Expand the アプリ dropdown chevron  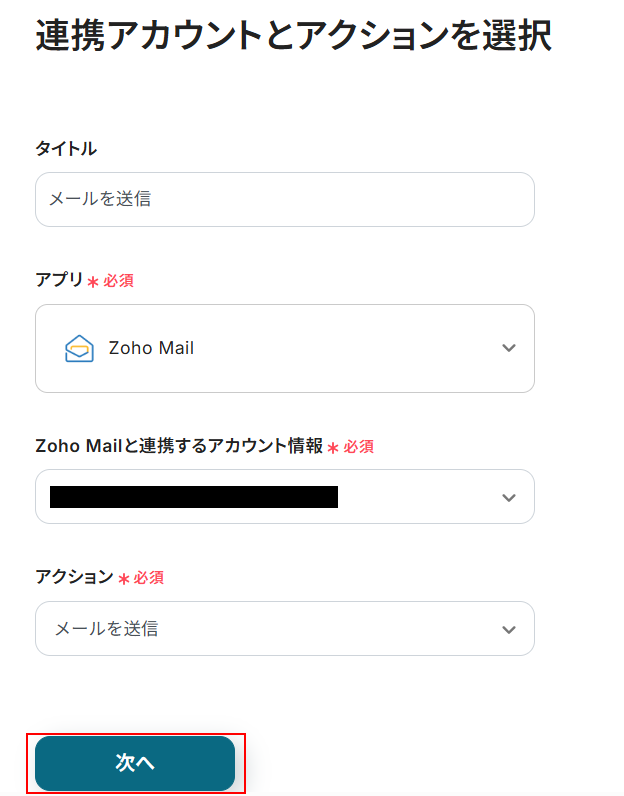[x=509, y=348]
